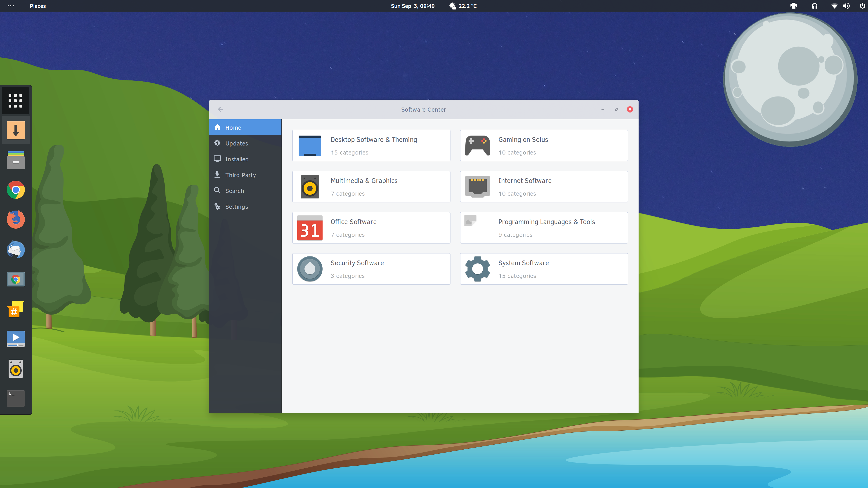Click the back arrow in Software Center
The height and width of the screenshot is (488, 868).
(220, 109)
